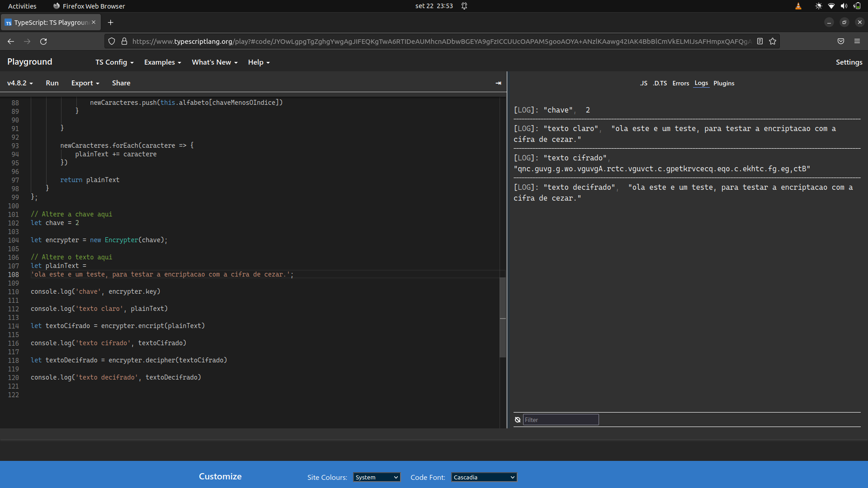
Task: Open the Playground Settings
Action: [x=849, y=62]
